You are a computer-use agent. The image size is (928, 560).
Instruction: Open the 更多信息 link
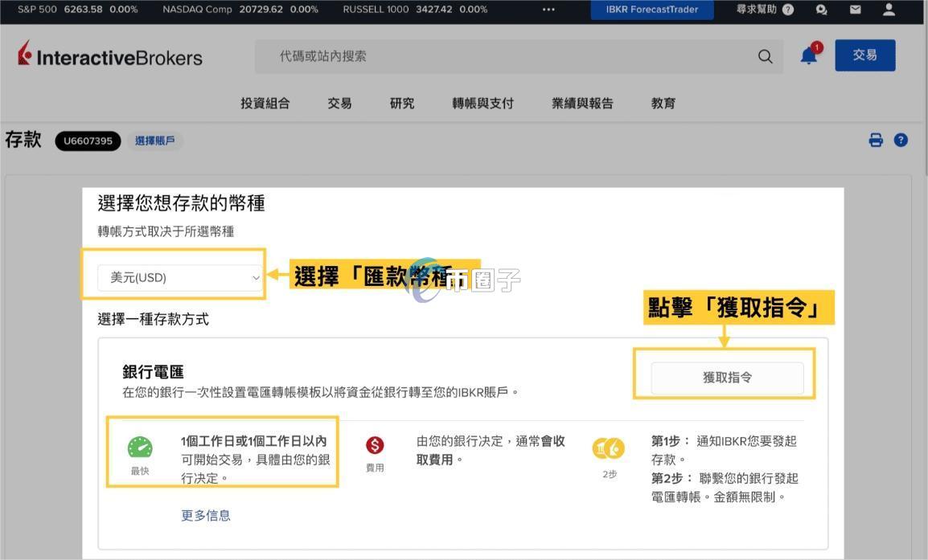click(x=206, y=515)
